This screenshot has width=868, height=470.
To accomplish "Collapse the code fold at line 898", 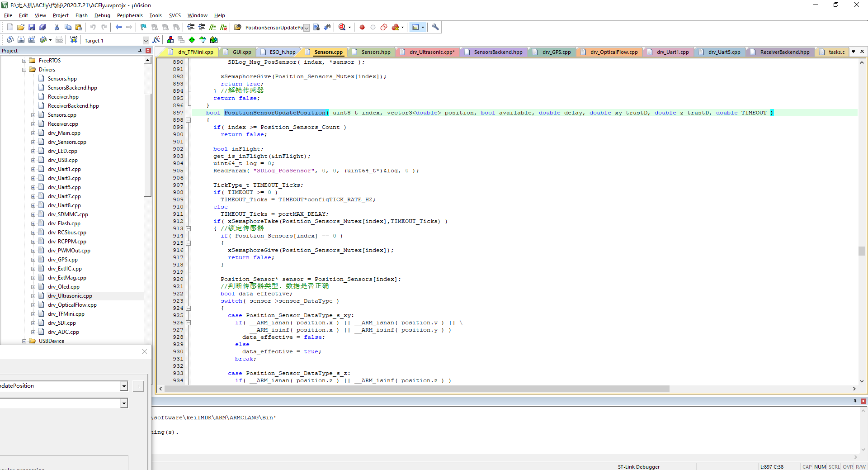I will point(189,120).
